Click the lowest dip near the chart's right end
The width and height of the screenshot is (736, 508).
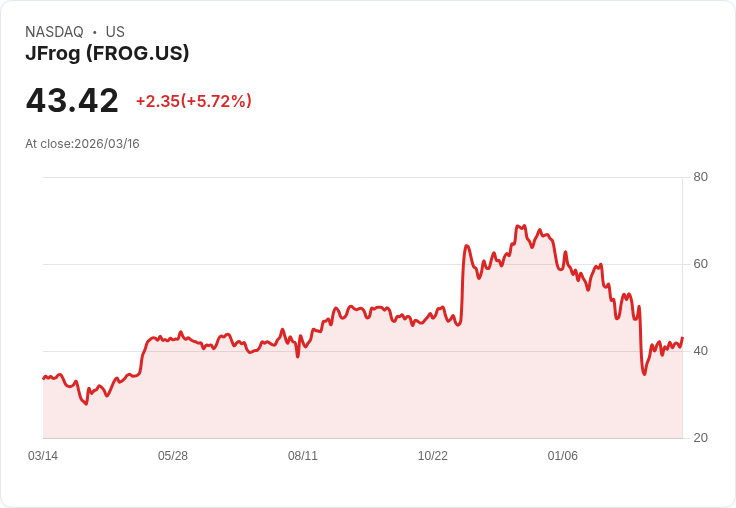pyautogui.click(x=644, y=374)
